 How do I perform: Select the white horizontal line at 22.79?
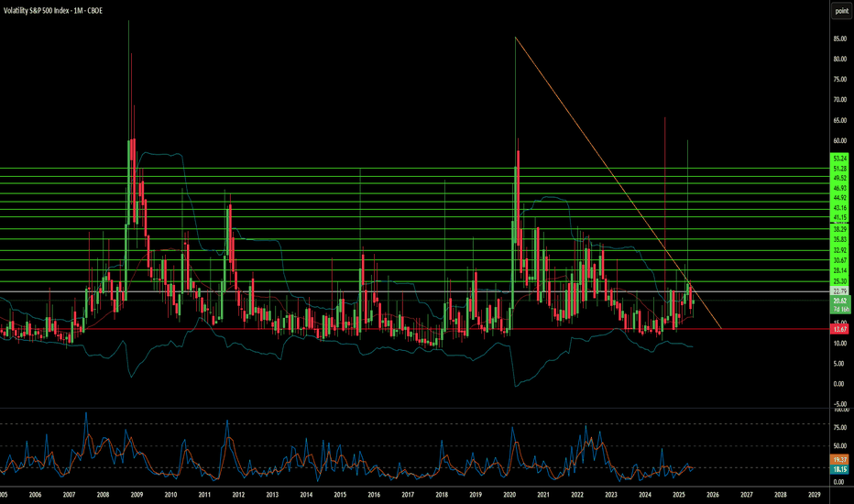(x=414, y=291)
